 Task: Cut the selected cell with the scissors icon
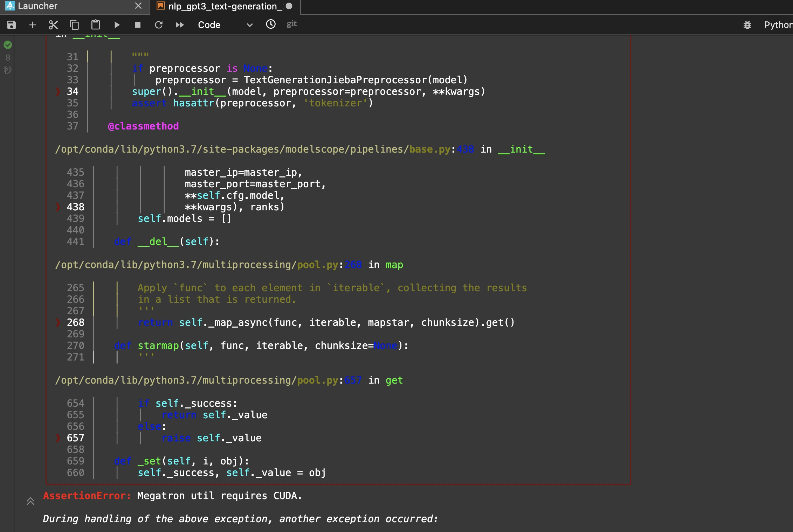point(53,25)
